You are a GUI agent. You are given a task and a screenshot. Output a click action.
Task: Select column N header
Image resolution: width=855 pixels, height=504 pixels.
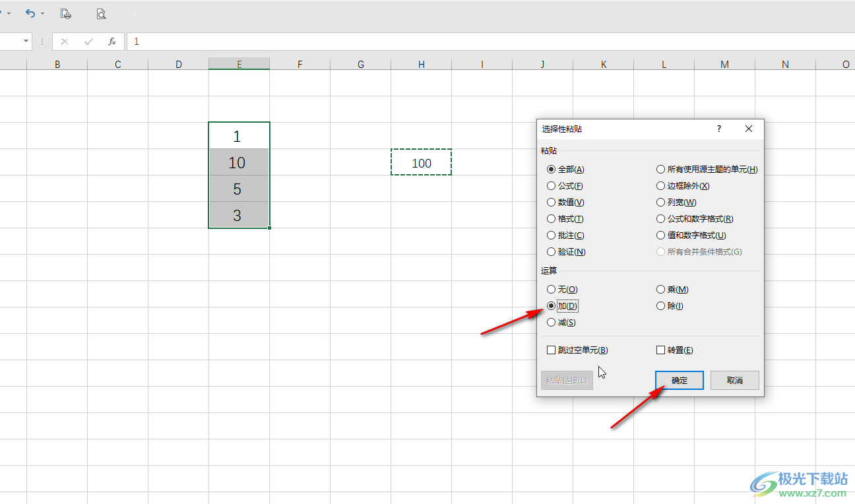pyautogui.click(x=786, y=64)
